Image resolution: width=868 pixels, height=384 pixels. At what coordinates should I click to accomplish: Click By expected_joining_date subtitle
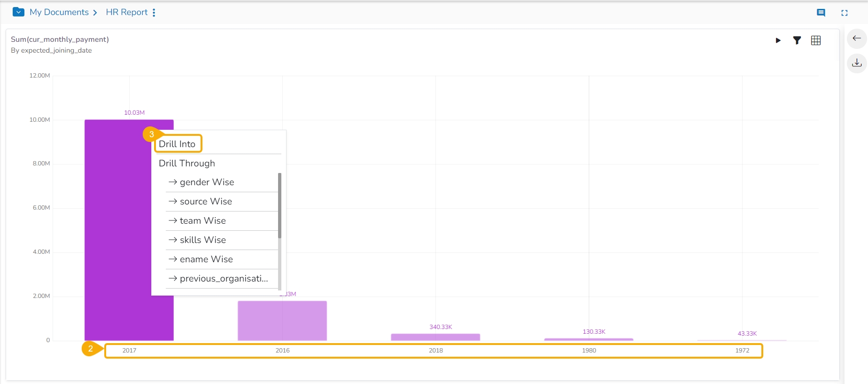click(51, 50)
